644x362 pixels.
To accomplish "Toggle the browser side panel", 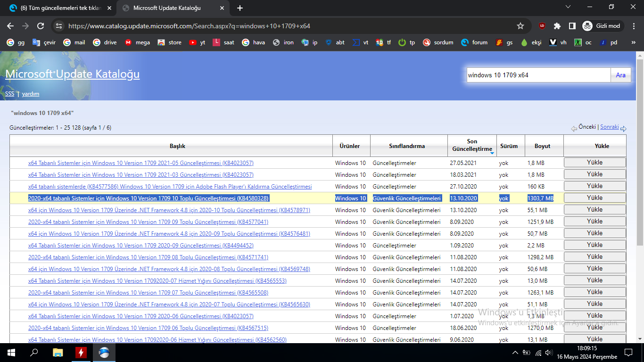I will (x=572, y=26).
